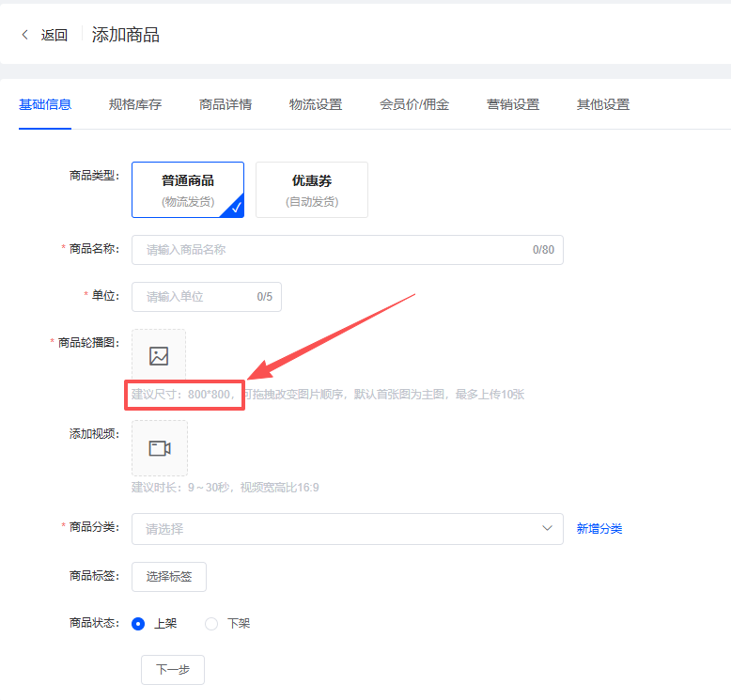
Task: Click the 下一步 button
Action: click(173, 670)
